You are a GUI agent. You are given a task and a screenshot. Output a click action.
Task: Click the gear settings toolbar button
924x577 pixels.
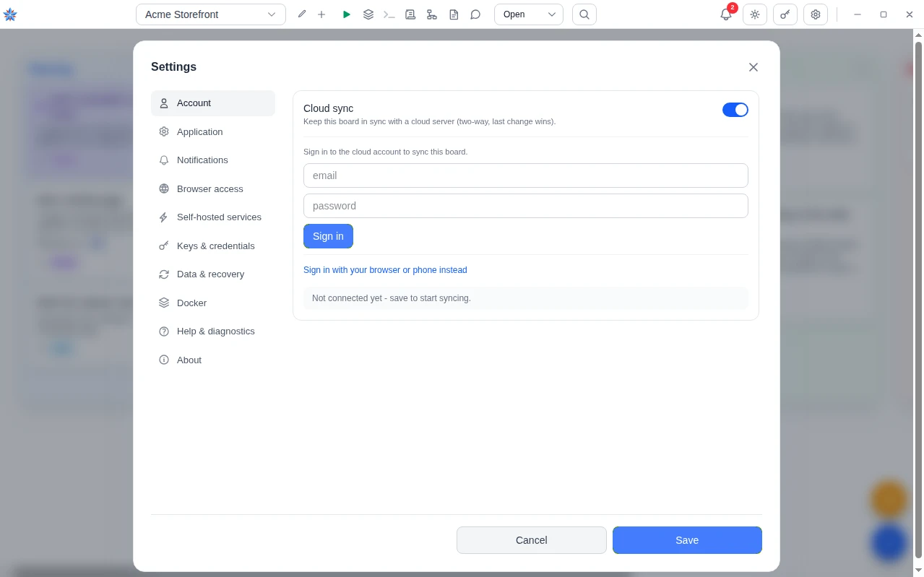(x=816, y=14)
